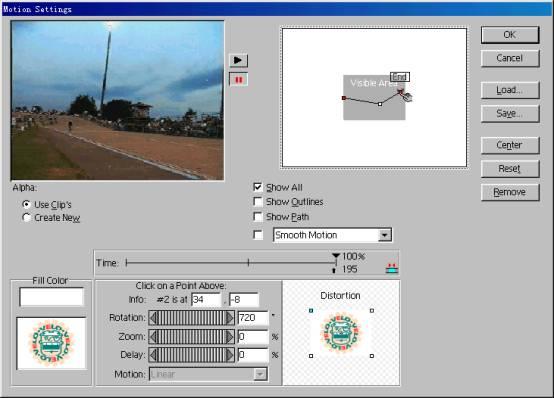
Task: Enable the Show Path checkbox
Action: click(x=258, y=216)
